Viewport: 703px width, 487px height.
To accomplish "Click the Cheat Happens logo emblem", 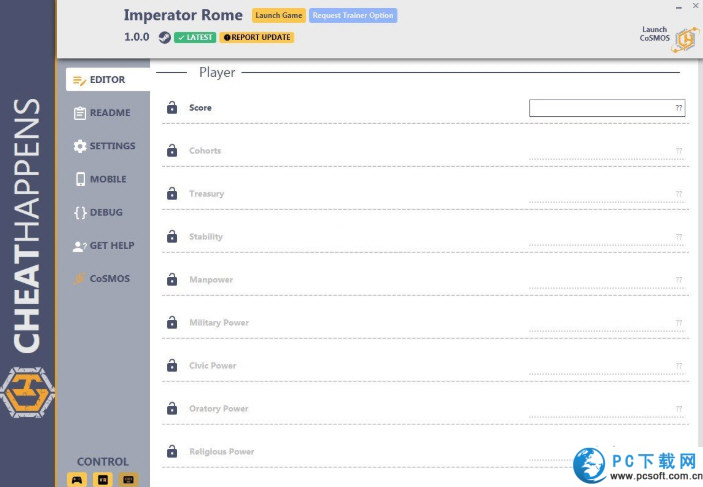I will [27, 392].
